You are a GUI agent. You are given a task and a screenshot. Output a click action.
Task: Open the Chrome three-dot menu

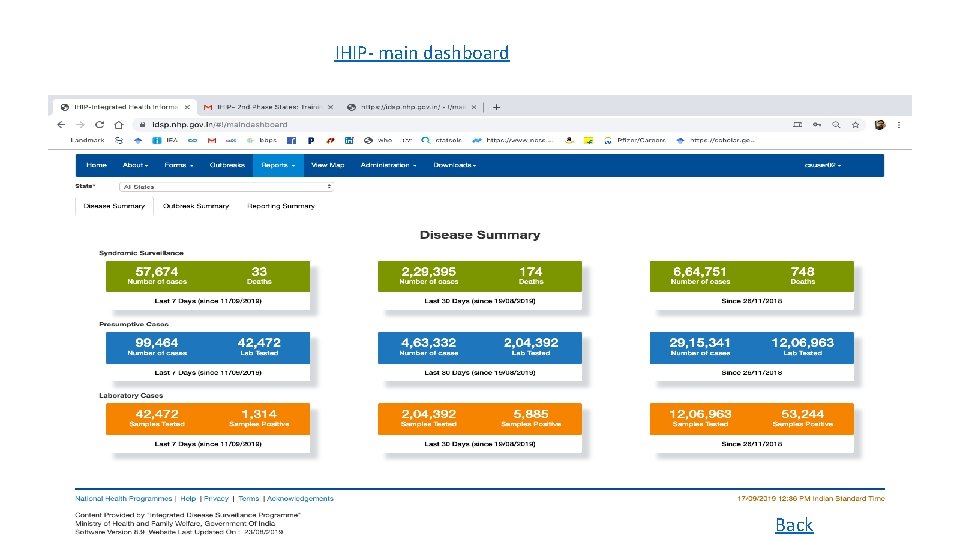click(899, 125)
